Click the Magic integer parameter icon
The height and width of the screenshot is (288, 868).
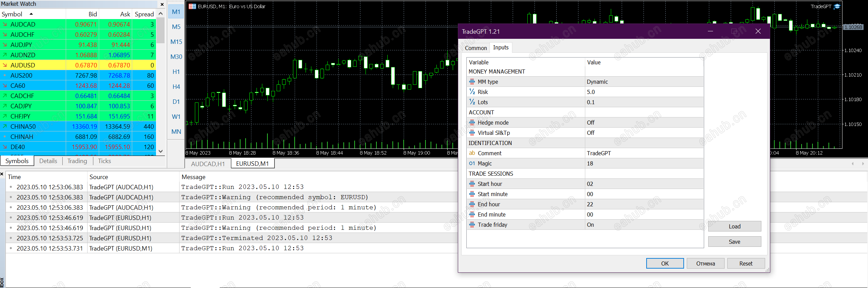click(x=472, y=163)
